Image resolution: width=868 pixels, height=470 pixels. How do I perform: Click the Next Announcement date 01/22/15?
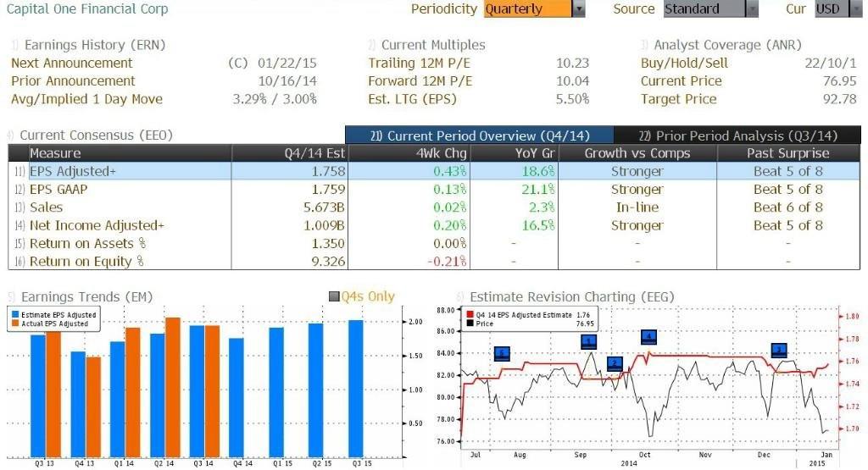click(287, 63)
